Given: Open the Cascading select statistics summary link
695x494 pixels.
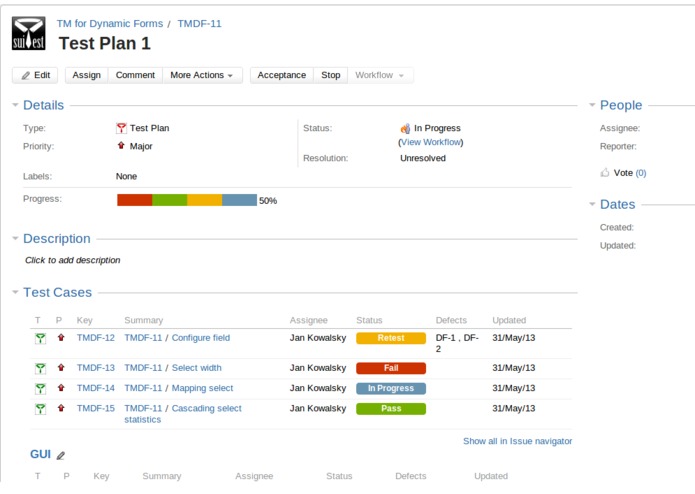Looking at the screenshot, I should 207,408.
